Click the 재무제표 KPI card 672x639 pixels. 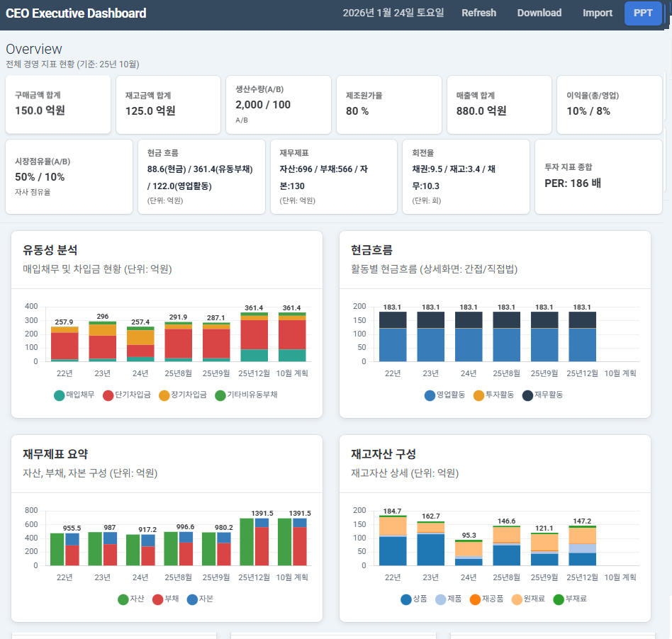(x=333, y=176)
